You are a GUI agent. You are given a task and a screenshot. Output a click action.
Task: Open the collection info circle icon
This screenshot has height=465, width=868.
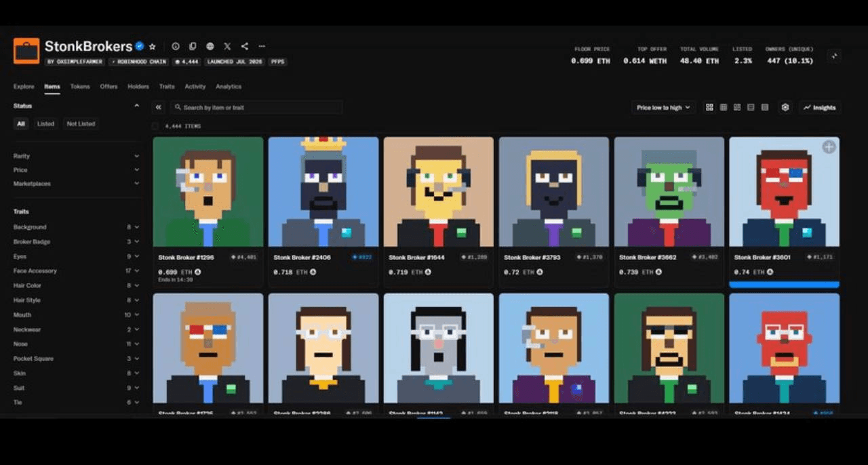click(176, 46)
